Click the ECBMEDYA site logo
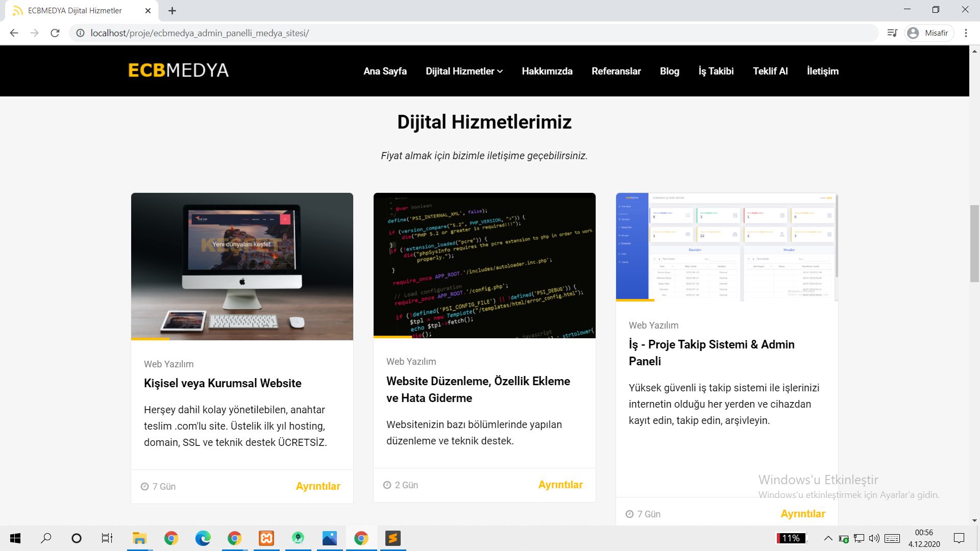This screenshot has width=980, height=551. [x=178, y=70]
